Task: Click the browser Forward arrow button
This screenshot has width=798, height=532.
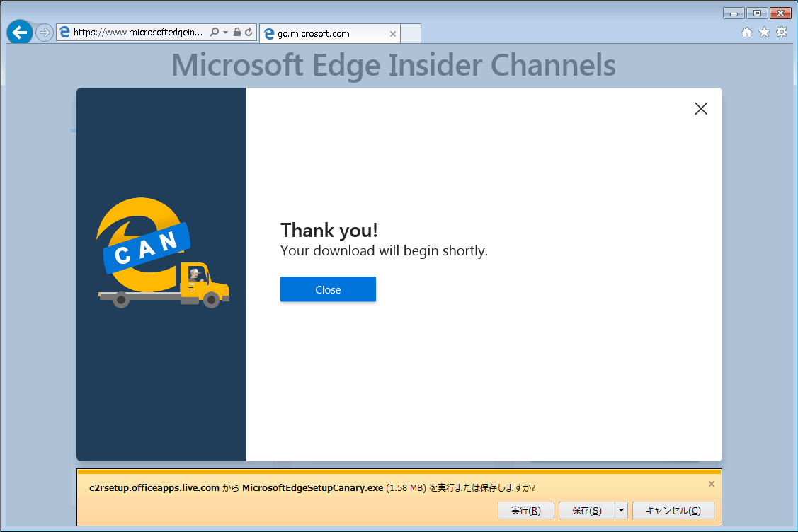Action: coord(45,33)
